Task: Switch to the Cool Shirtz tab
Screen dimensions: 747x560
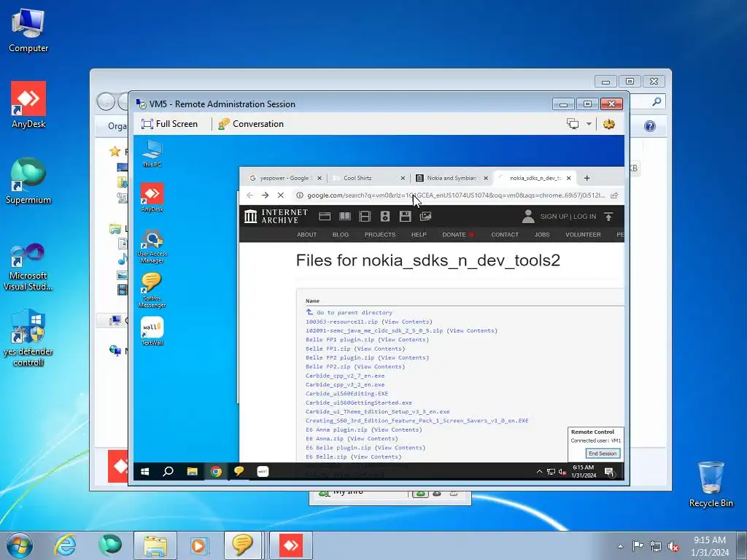Action: pos(358,178)
